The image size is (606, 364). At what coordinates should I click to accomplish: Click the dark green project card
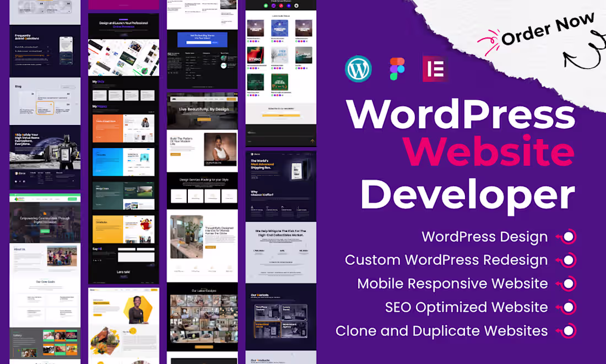[123, 195]
